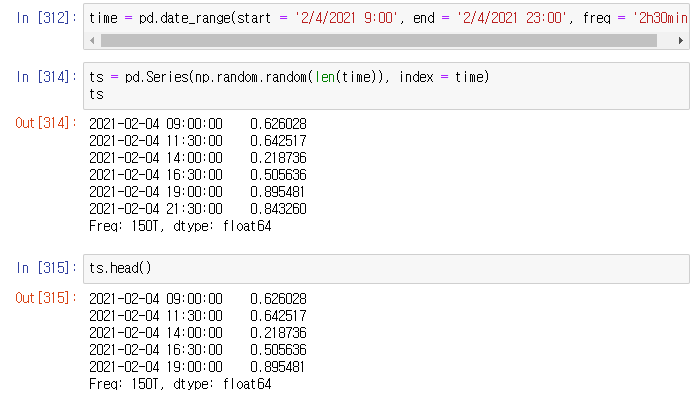The image size is (693, 397).
Task: Click into the ts.head() code cell
Action: click(386, 268)
